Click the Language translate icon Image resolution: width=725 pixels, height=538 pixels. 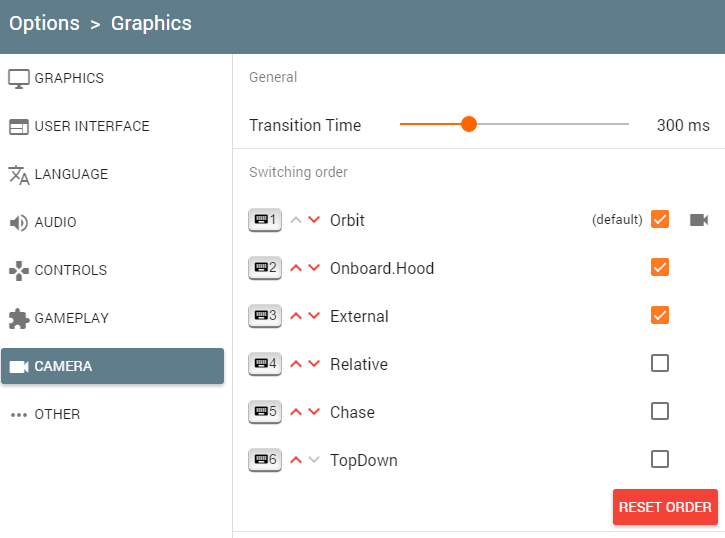(x=18, y=175)
